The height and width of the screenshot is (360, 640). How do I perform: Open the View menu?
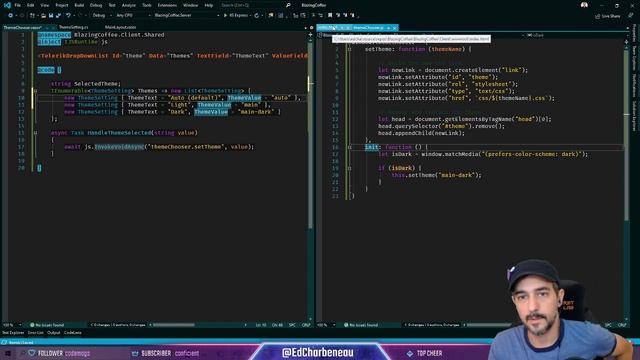(44, 5)
